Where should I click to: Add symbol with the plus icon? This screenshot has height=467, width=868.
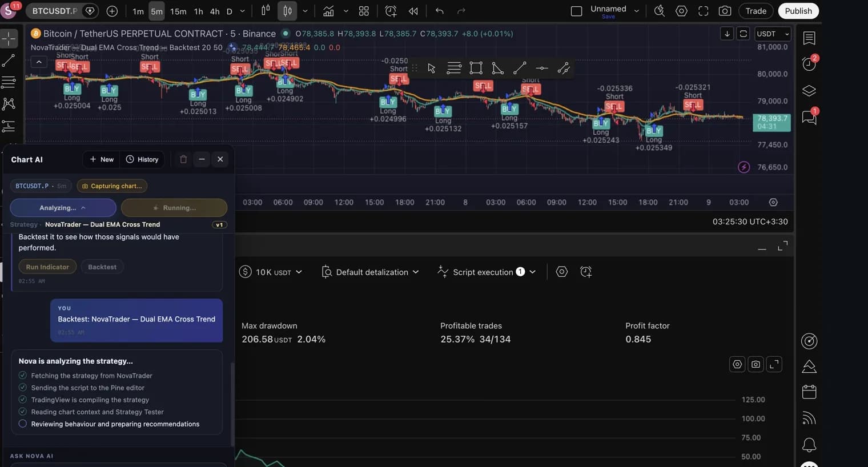pos(112,11)
